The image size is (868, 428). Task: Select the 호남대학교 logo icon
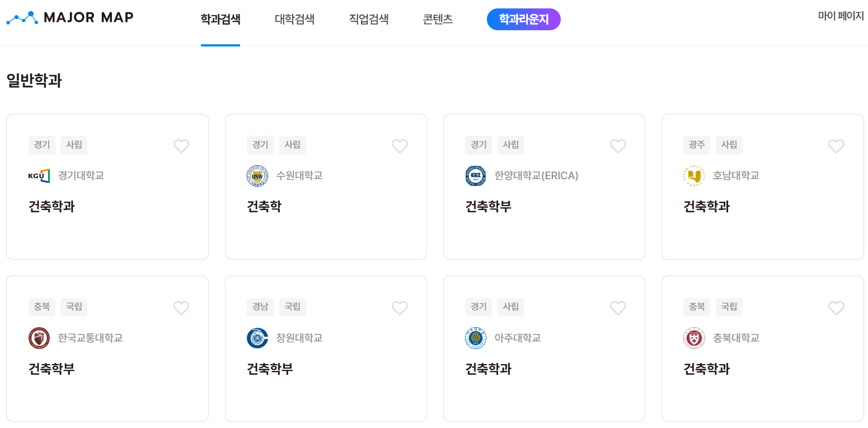pos(694,175)
